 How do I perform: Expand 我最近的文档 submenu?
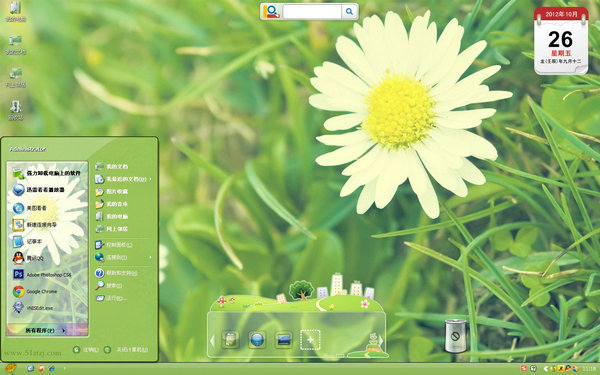tap(123, 179)
